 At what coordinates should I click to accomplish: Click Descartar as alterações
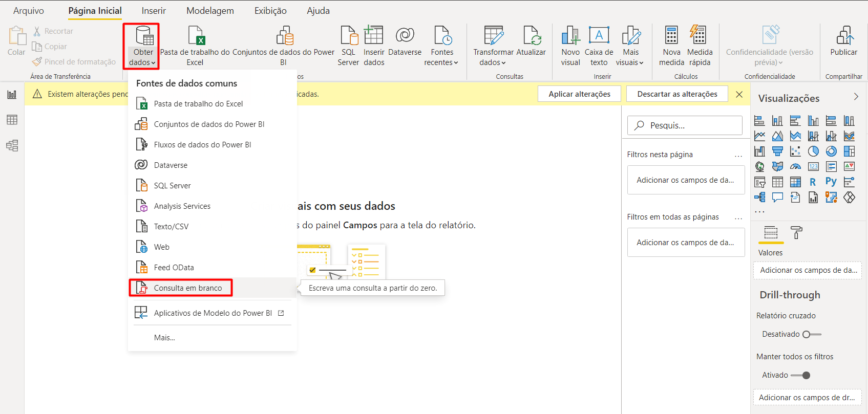coord(677,94)
